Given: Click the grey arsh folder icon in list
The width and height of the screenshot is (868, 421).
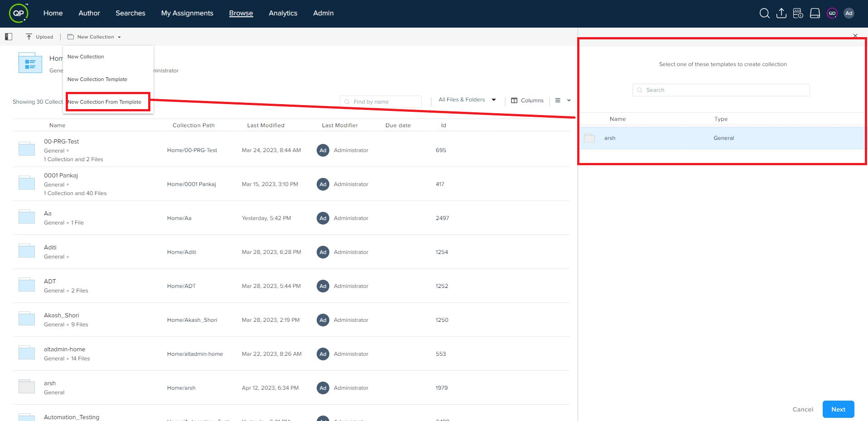Looking at the screenshot, I should pyautogui.click(x=27, y=387).
